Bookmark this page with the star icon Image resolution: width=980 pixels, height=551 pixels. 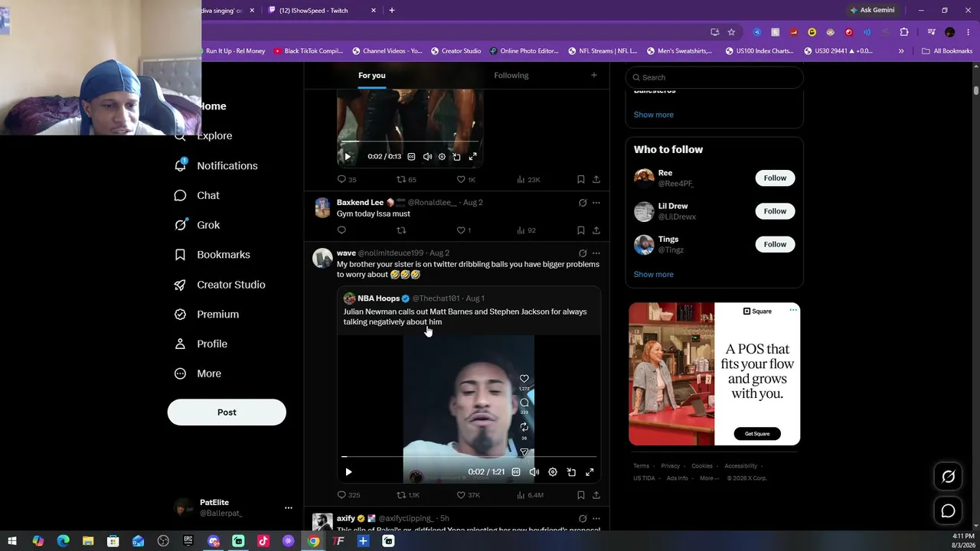click(731, 32)
